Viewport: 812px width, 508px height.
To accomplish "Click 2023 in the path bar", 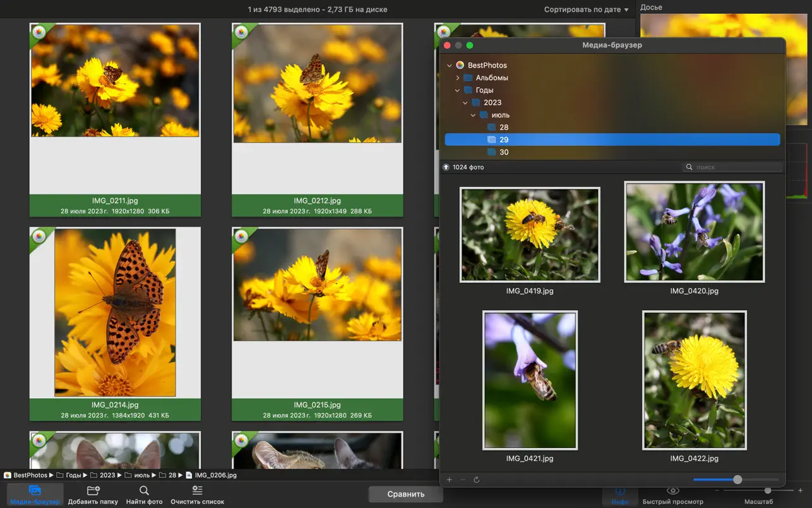I will (103, 475).
